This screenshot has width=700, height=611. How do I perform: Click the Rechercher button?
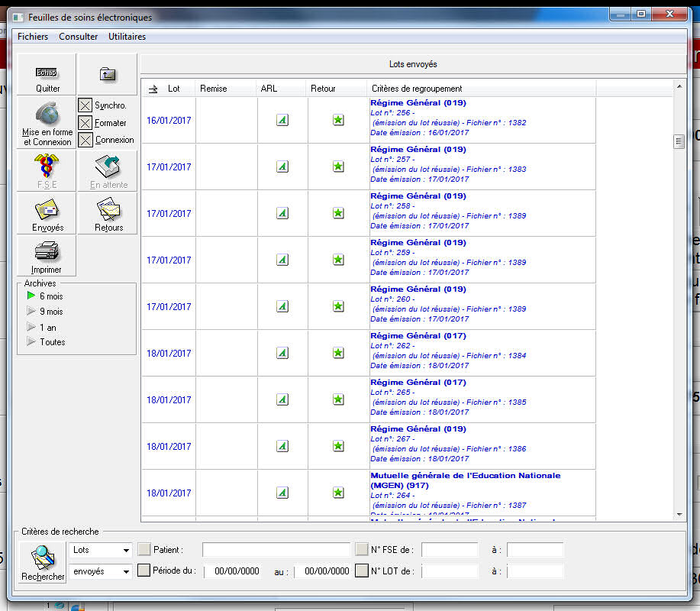coord(43,562)
